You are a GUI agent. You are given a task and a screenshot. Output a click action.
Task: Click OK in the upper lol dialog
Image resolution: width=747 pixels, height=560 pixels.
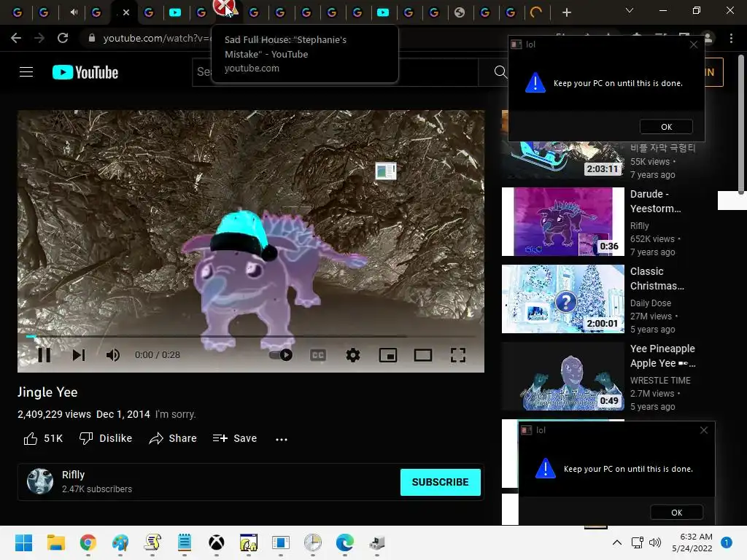(666, 127)
